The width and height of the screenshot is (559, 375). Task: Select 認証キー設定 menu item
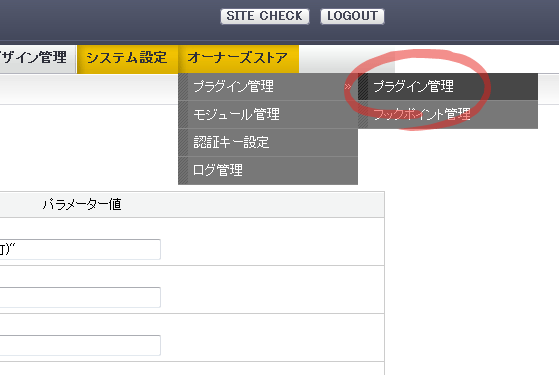click(268, 142)
